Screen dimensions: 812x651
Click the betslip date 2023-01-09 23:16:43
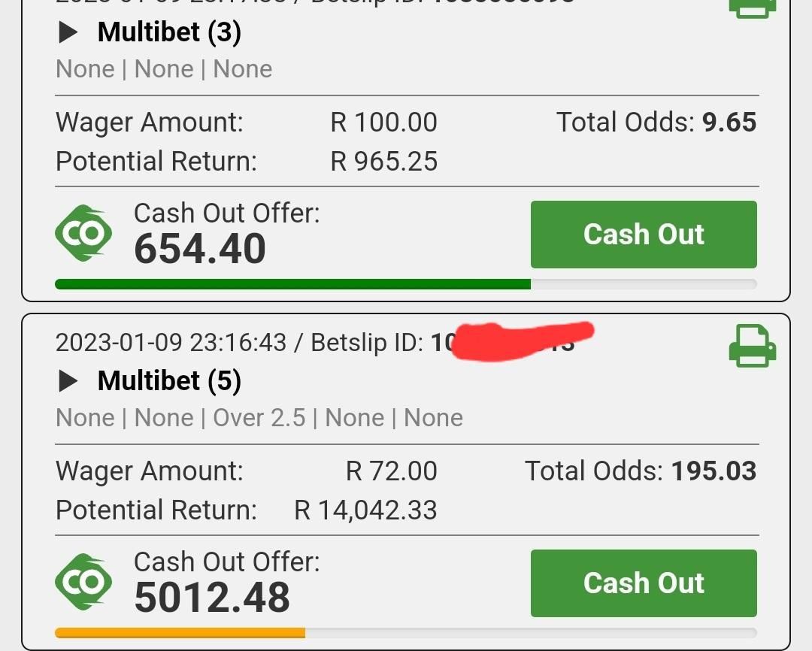[171, 343]
